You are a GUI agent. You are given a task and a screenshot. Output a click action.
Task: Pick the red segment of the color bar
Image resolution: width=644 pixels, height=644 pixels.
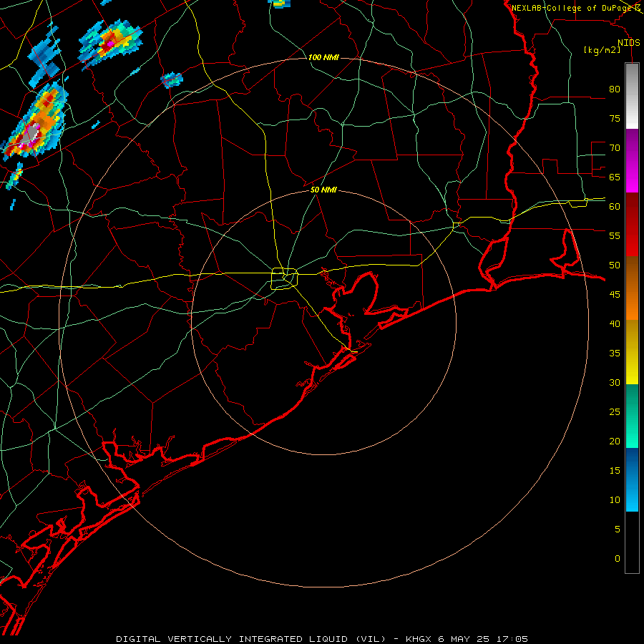click(x=632, y=224)
